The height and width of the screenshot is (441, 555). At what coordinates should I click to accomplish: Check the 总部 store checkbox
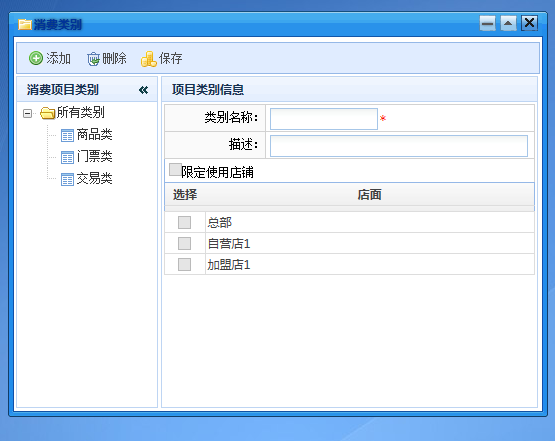[184, 223]
